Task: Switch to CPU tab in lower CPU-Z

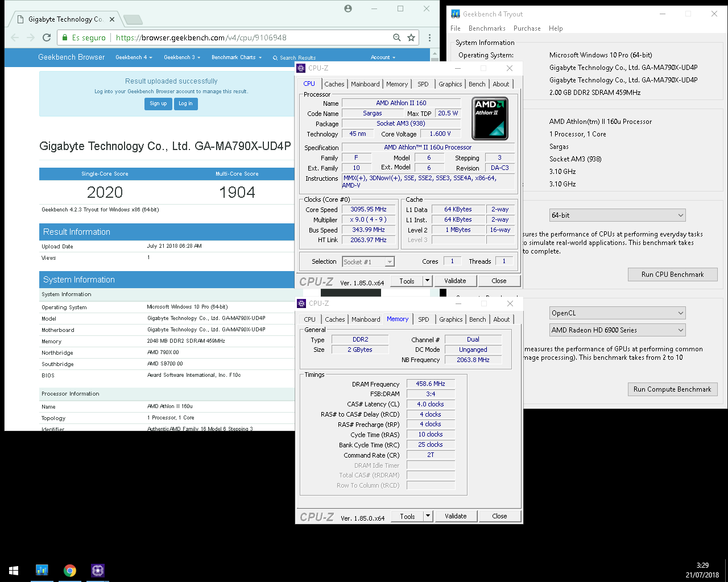Action: (x=310, y=319)
